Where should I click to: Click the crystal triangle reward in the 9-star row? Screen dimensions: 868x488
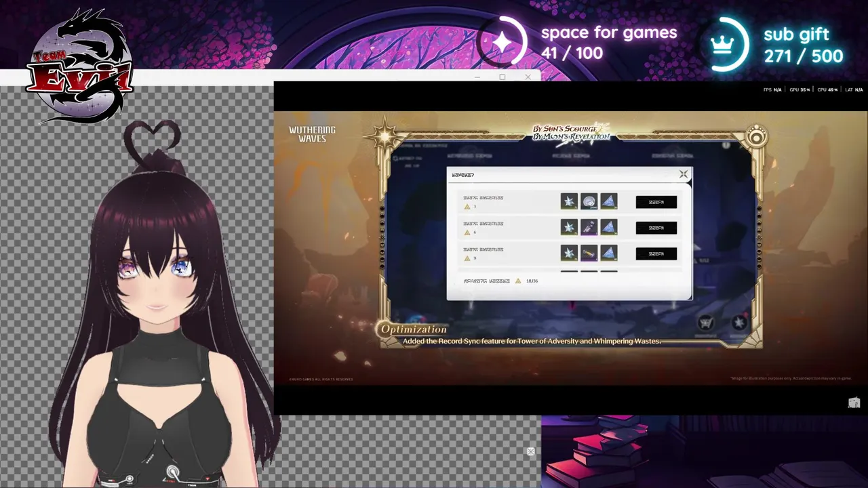click(609, 253)
